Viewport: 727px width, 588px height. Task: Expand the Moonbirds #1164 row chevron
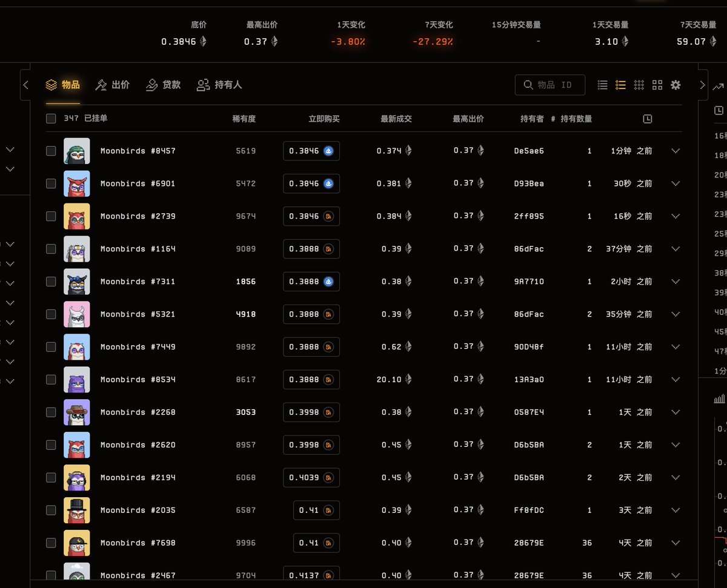[x=676, y=249]
